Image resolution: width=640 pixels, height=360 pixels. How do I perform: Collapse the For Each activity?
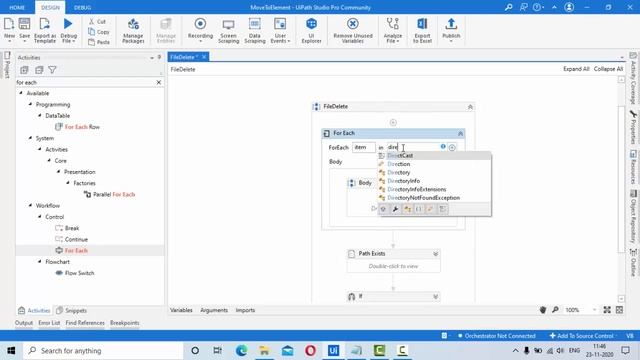click(x=460, y=133)
